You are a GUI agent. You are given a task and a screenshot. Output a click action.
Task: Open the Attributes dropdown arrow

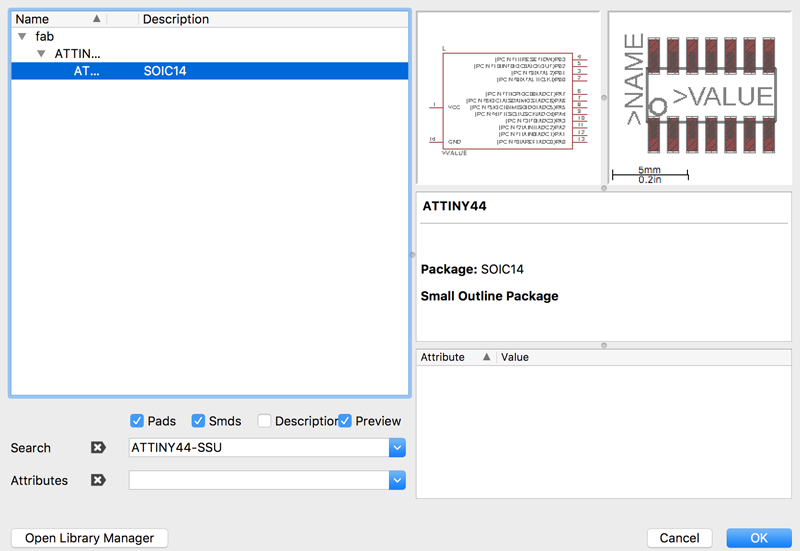click(397, 480)
